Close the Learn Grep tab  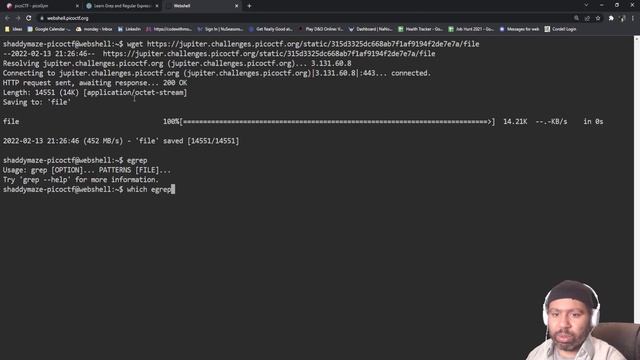point(157,6)
